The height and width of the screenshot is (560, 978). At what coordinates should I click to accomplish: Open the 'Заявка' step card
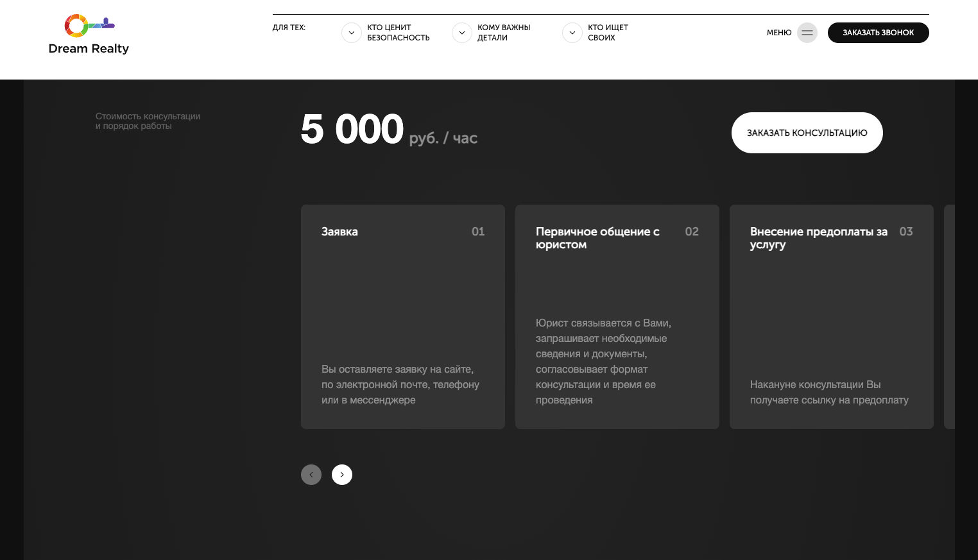pos(402,316)
